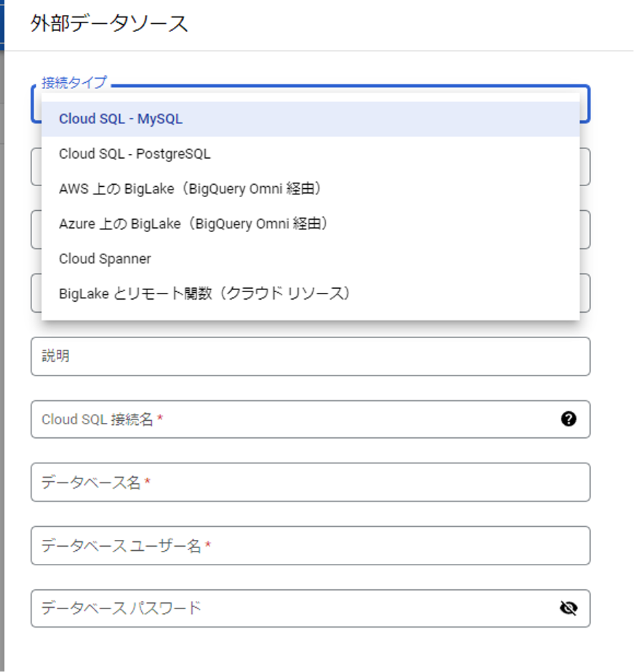Click the データベース ユーザー名 field
This screenshot has height=672, width=634.
tap(310, 545)
